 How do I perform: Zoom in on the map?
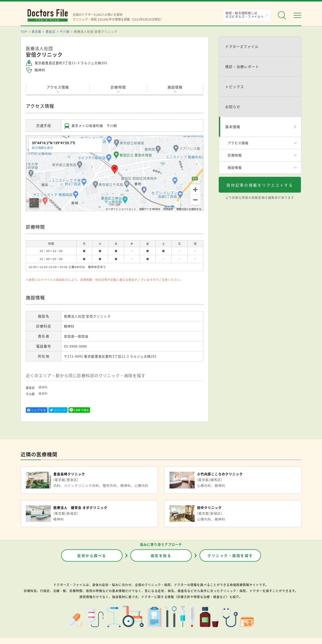[x=195, y=190]
